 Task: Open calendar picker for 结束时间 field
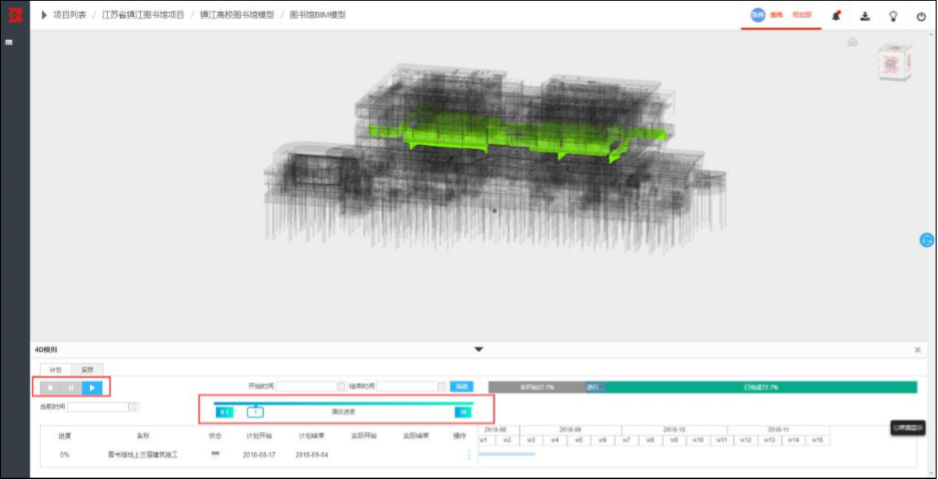(441, 387)
